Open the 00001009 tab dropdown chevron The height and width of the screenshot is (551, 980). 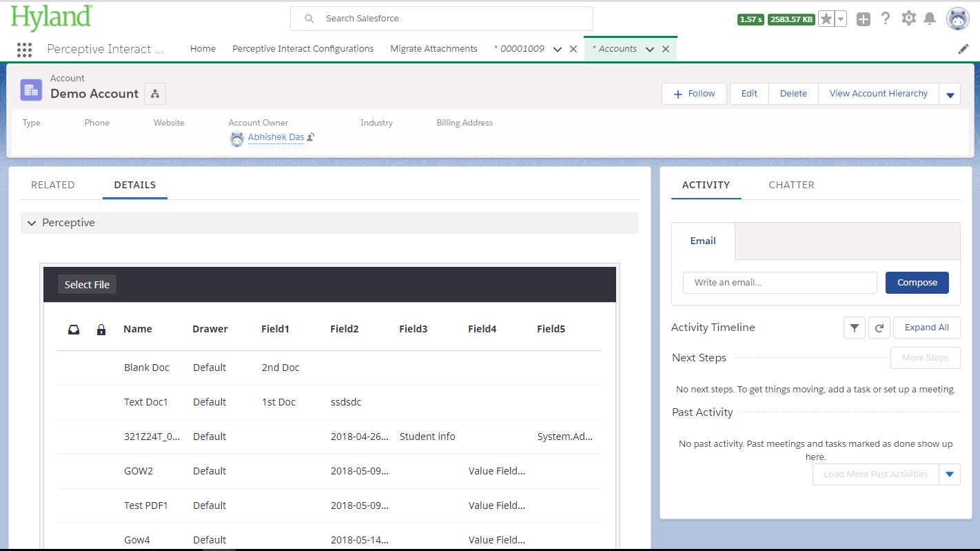pyautogui.click(x=558, y=49)
